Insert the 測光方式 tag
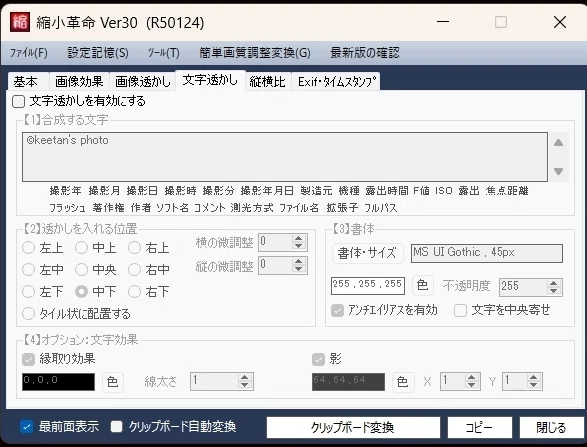Viewport: 587px width, 447px height. coord(252,208)
